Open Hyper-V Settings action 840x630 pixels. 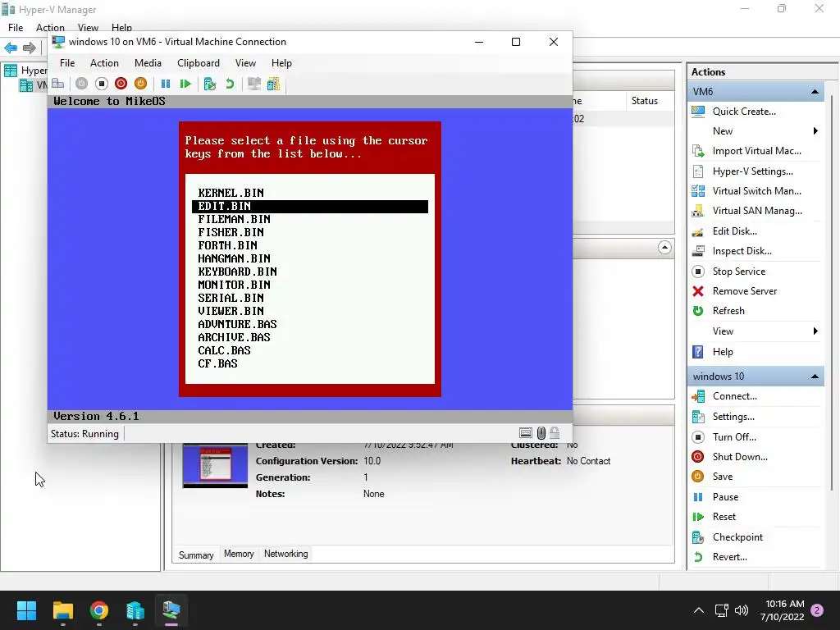point(753,171)
